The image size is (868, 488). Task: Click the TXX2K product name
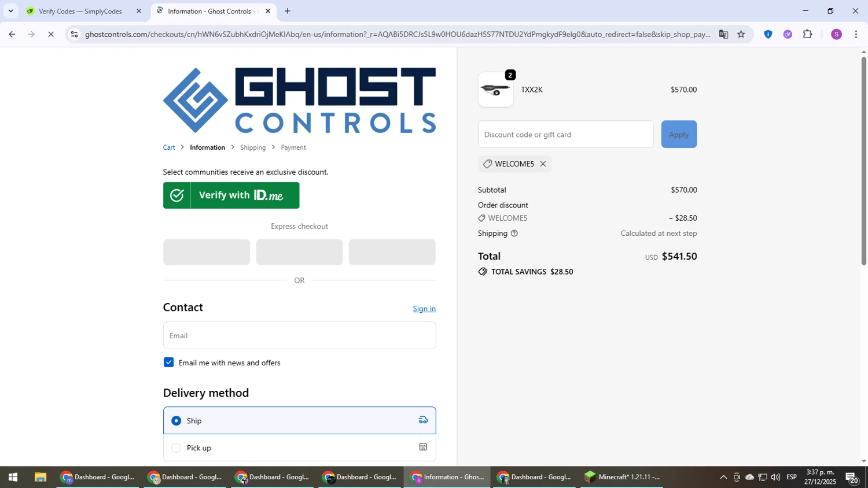[x=532, y=90]
